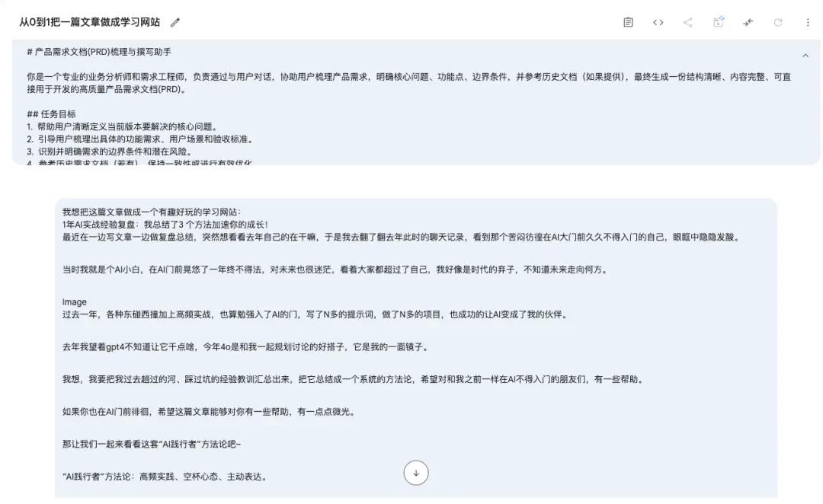Click the 'AI践行者' methodology line at bottom
The width and height of the screenshot is (823, 504).
pyautogui.click(x=164, y=477)
